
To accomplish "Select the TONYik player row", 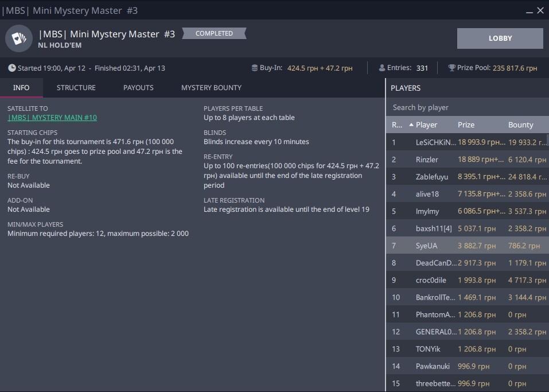I will point(468,349).
